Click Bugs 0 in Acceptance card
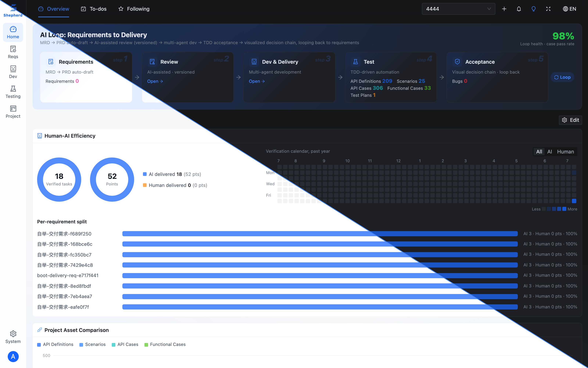This screenshot has height=368, width=588. point(459,81)
